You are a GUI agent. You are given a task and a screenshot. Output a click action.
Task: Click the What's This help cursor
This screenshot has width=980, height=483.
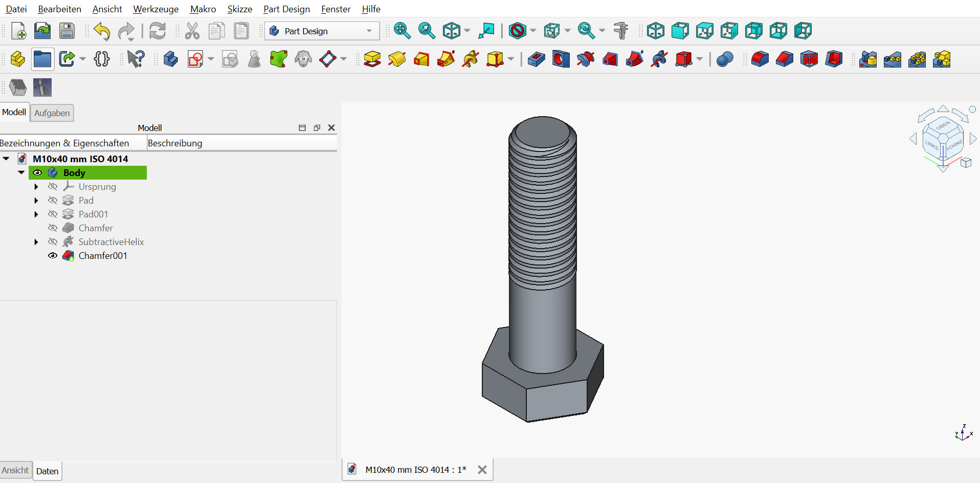[136, 59]
